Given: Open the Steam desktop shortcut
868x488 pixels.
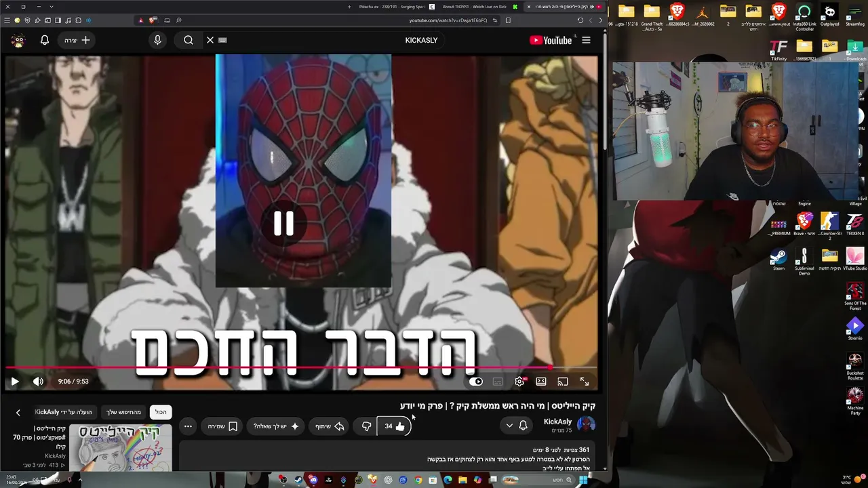Looking at the screenshot, I should pos(778,260).
